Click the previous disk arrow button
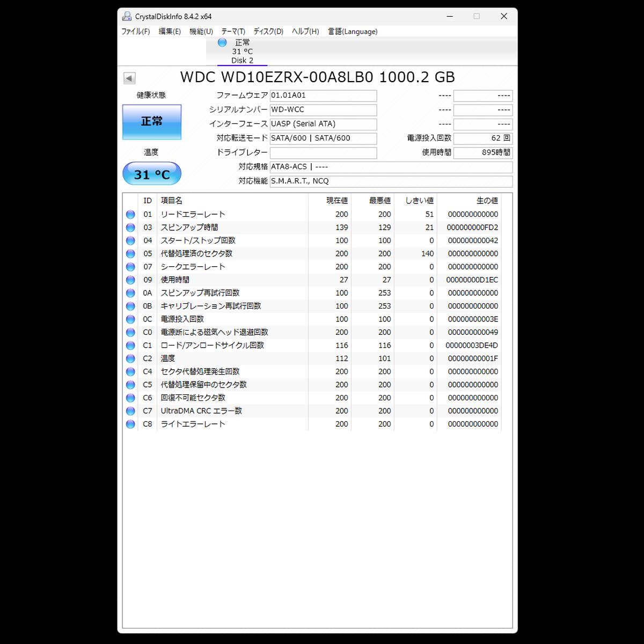This screenshot has height=644, width=644. click(x=129, y=78)
